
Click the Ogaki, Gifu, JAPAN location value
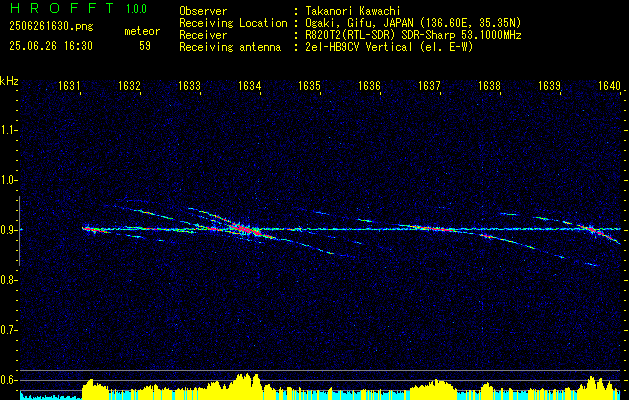413,23
